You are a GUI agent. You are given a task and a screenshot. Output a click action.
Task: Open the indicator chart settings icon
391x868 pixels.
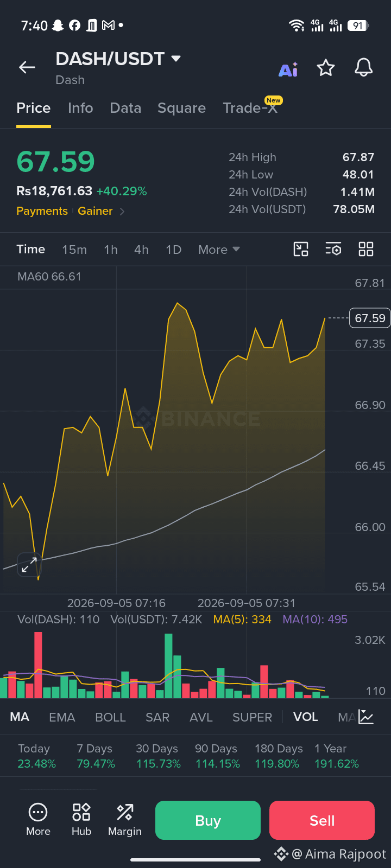click(366, 717)
